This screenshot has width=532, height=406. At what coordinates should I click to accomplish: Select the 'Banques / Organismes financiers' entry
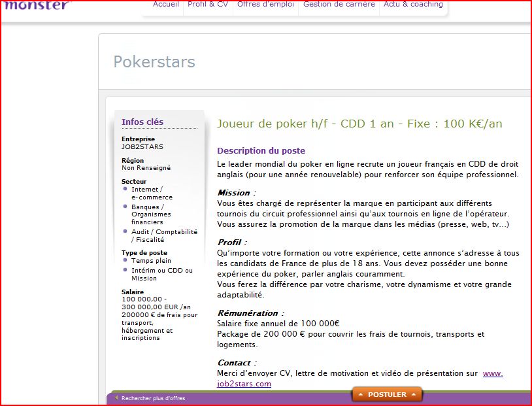coord(152,214)
